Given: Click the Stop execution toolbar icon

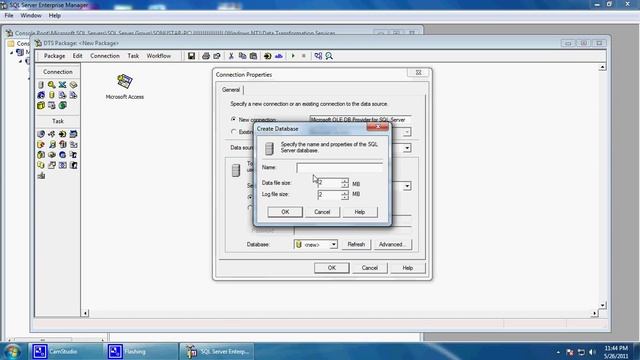Looking at the screenshot, I should tap(304, 56).
